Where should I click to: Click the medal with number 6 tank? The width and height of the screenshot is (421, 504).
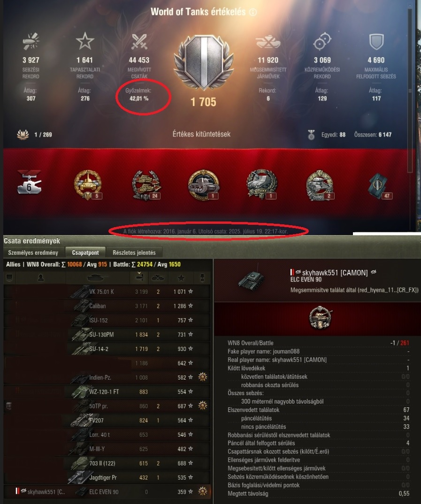click(29, 182)
